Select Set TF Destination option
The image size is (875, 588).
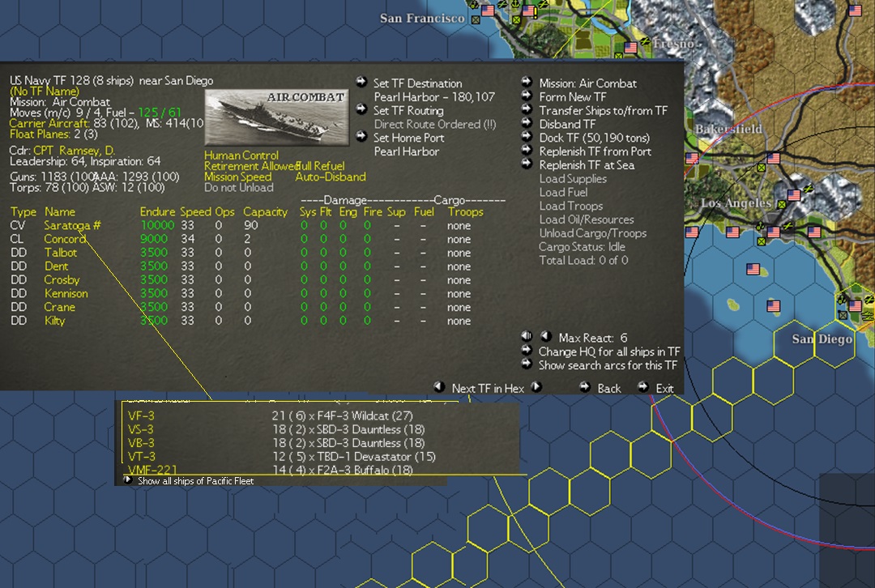coord(417,83)
